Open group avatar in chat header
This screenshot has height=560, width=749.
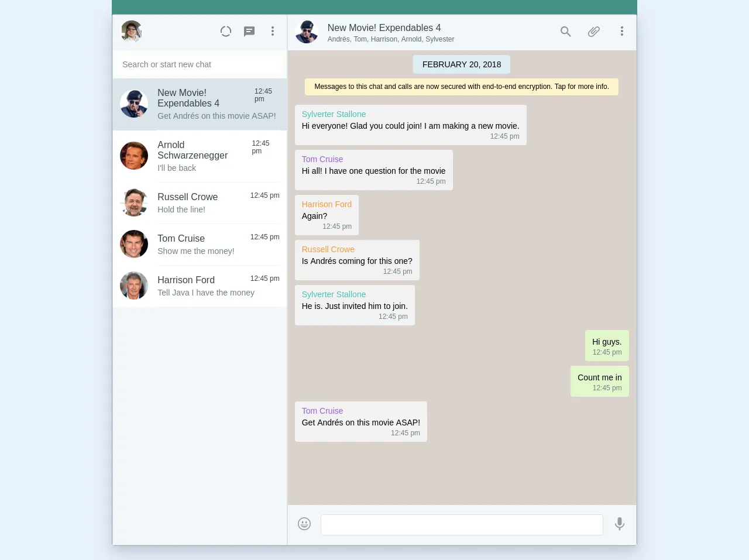pyautogui.click(x=307, y=32)
